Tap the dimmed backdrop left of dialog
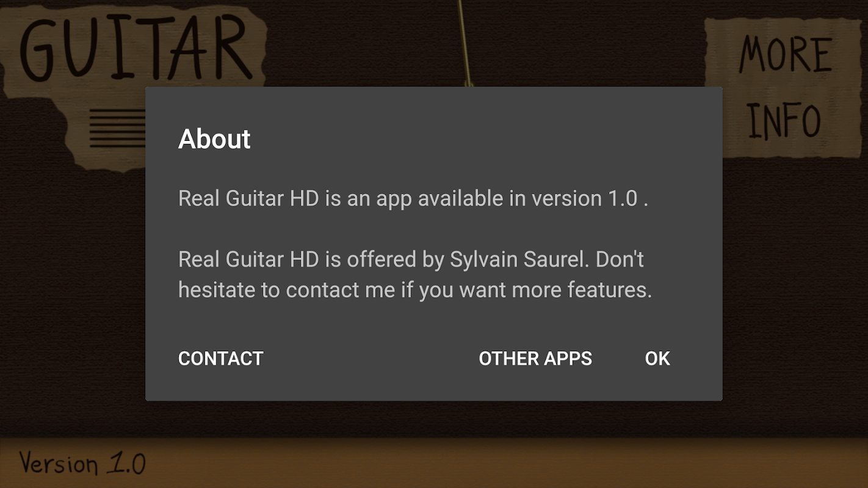Screen dimensions: 868x488 click(x=72, y=274)
